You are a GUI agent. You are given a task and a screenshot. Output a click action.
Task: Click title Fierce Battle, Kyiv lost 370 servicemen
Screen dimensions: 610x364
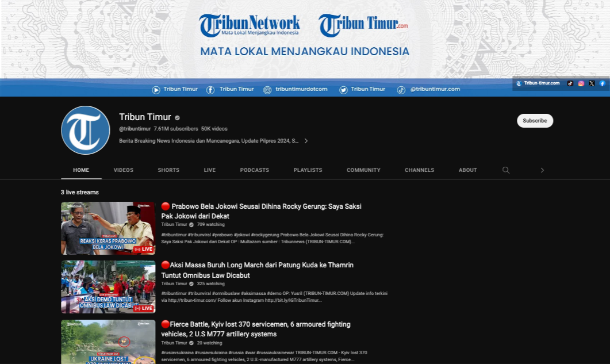(256, 329)
